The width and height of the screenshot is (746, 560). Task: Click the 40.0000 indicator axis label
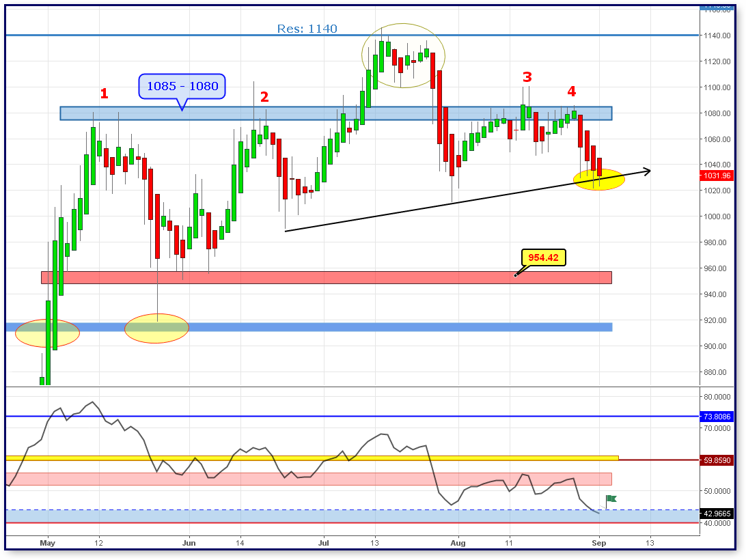(717, 523)
